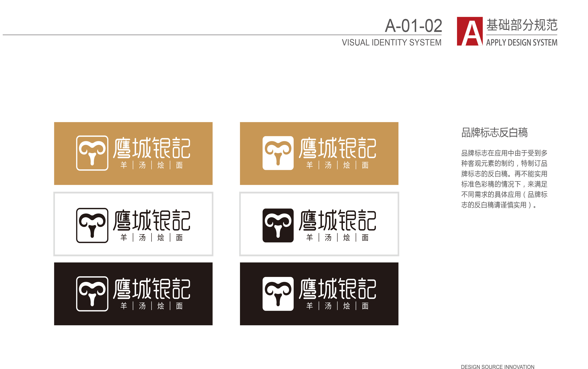Click 羊|汤|烩|面 tagline under solid-badge black panel logo
Screen dimensions: 588x369
tap(337, 306)
